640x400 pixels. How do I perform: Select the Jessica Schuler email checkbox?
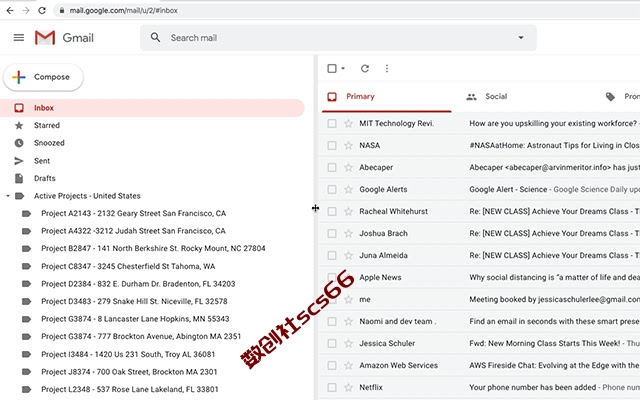[332, 344]
